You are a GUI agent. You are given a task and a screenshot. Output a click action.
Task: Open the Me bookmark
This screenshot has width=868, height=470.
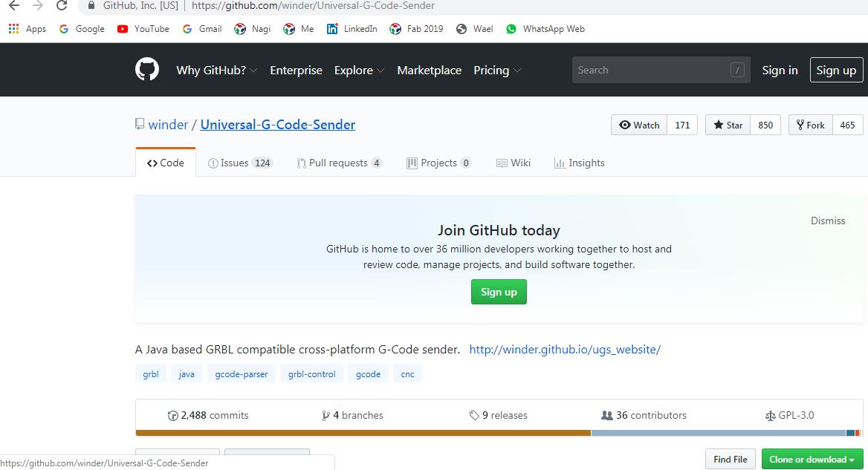pyautogui.click(x=298, y=29)
